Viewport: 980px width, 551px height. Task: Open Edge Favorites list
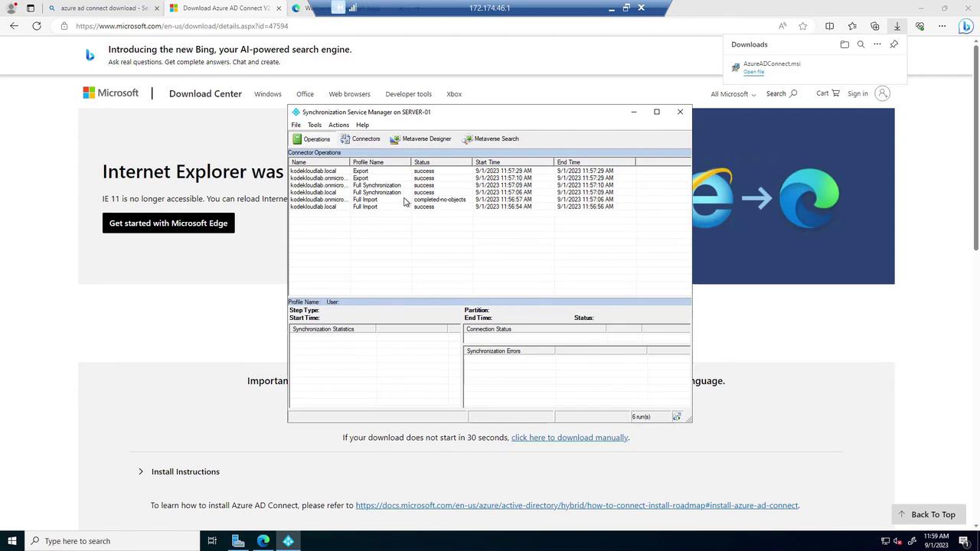(x=852, y=26)
